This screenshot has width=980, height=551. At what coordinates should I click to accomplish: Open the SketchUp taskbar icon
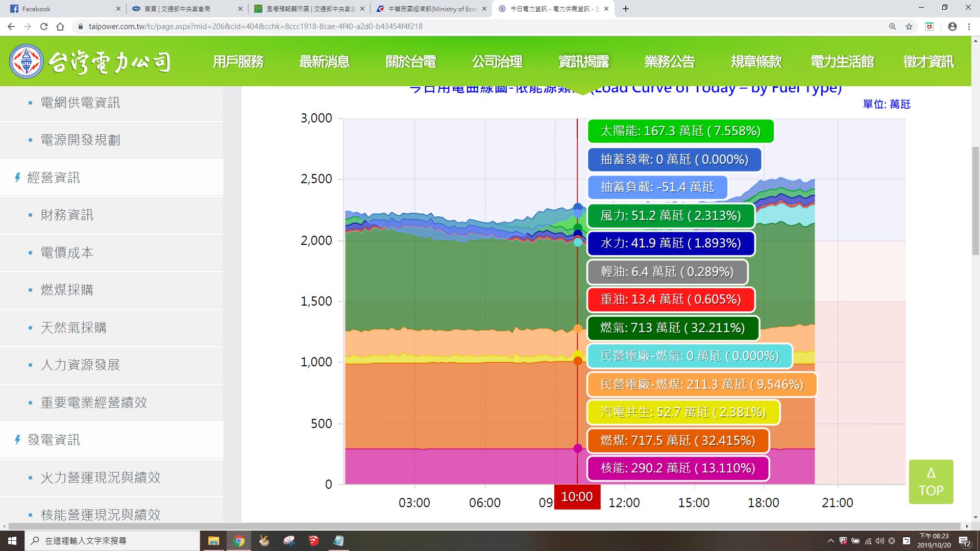pyautogui.click(x=313, y=541)
